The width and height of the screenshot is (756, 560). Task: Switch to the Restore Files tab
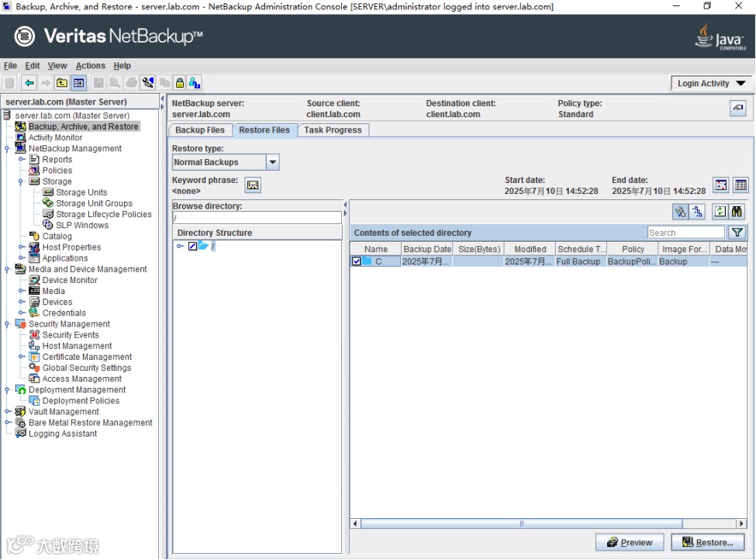(x=264, y=130)
